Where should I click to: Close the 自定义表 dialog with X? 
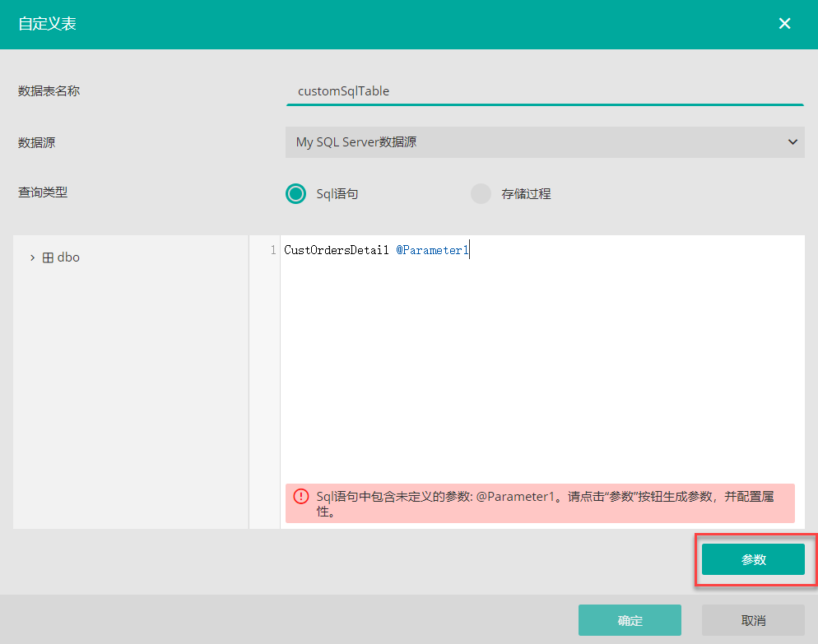pyautogui.click(x=784, y=24)
